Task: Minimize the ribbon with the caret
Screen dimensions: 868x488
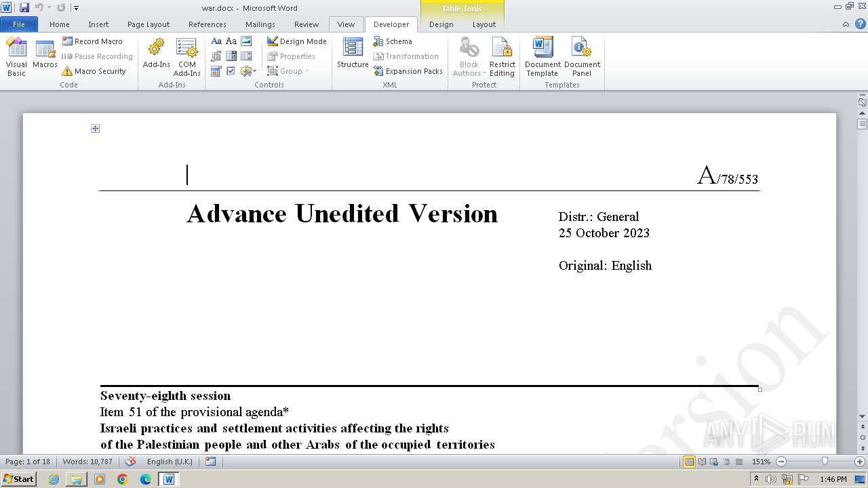Action: tap(846, 24)
